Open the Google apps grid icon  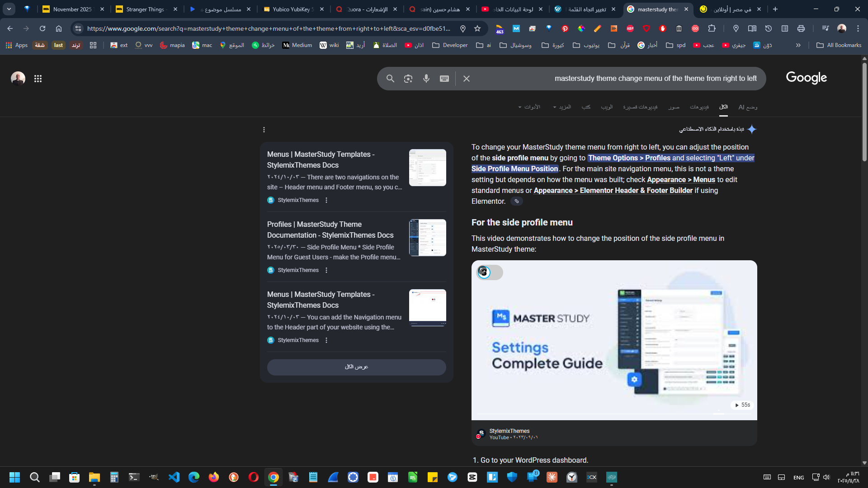click(x=38, y=79)
